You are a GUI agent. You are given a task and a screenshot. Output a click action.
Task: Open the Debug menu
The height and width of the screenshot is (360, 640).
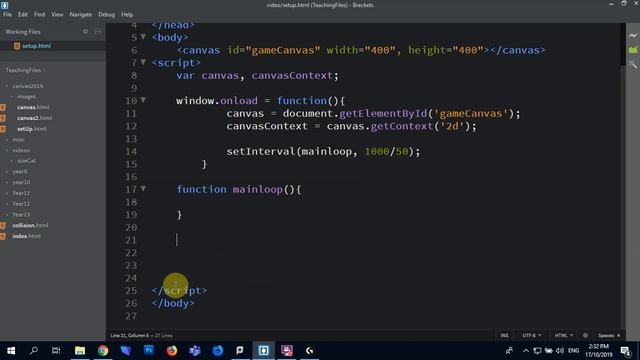pos(107,14)
